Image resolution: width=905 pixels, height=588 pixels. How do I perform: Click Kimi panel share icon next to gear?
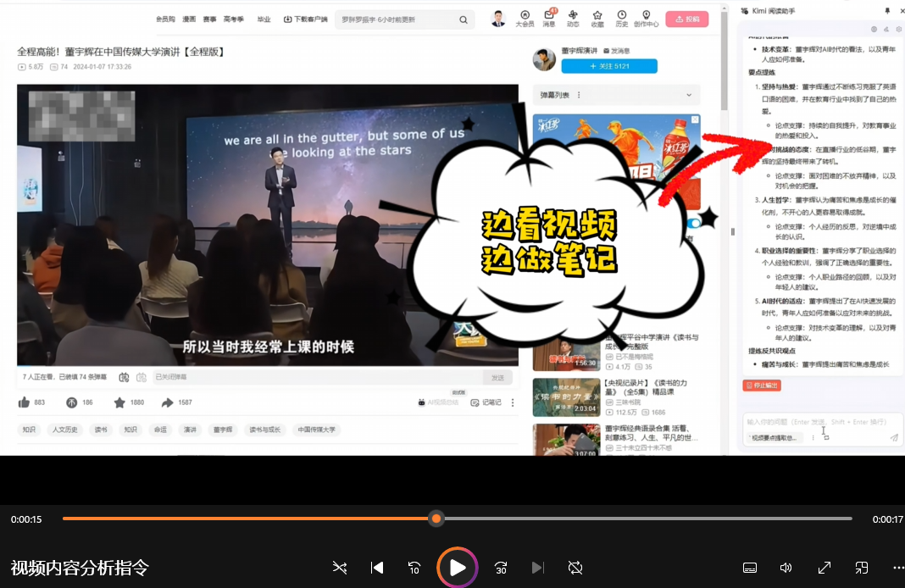click(886, 29)
